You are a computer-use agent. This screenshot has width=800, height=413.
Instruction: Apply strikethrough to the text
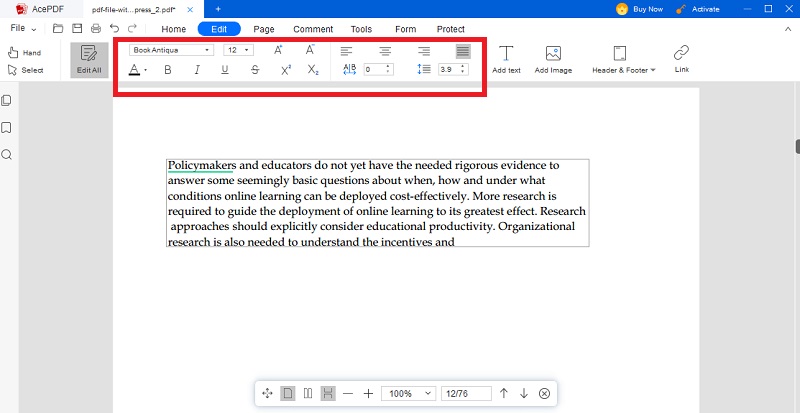click(255, 70)
